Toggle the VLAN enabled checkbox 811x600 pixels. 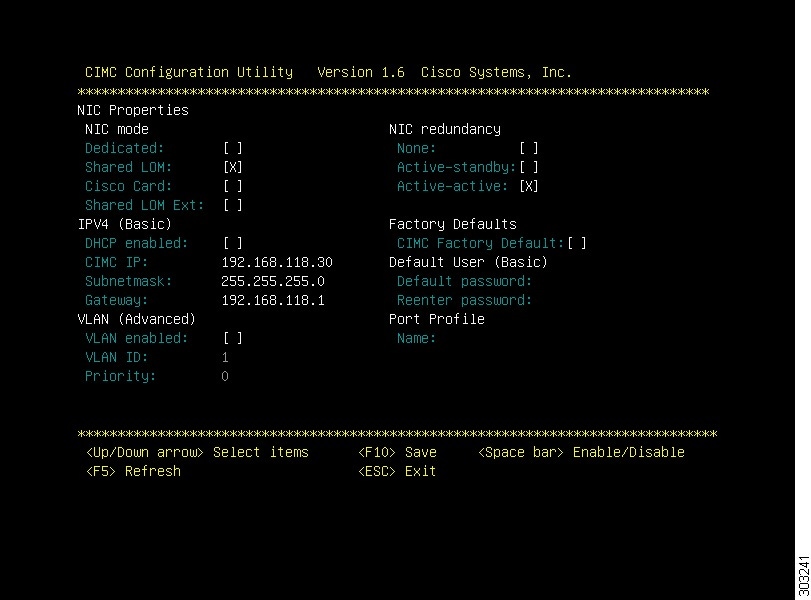point(233,338)
